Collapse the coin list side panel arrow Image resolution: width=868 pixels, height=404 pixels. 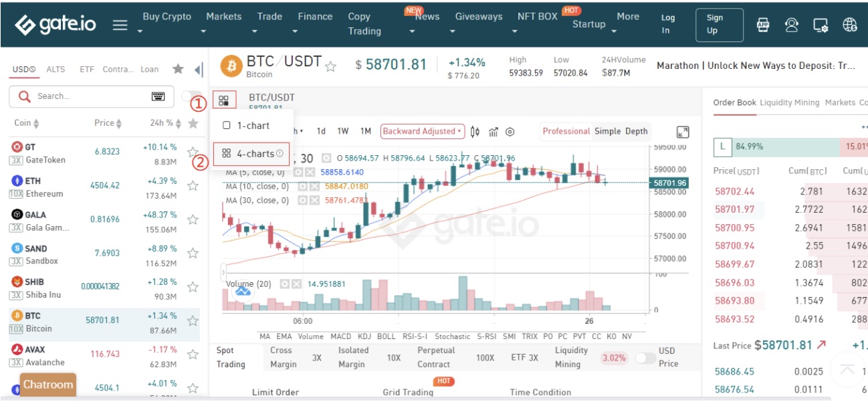(198, 70)
